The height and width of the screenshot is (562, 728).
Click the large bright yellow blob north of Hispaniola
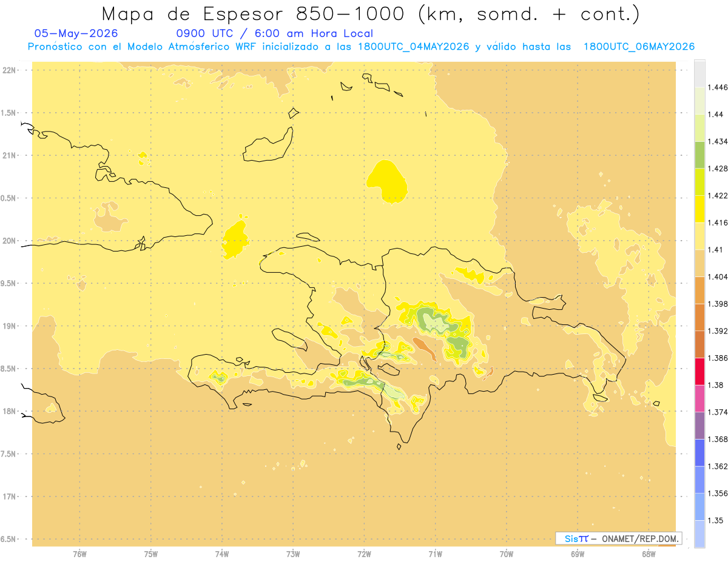(386, 180)
